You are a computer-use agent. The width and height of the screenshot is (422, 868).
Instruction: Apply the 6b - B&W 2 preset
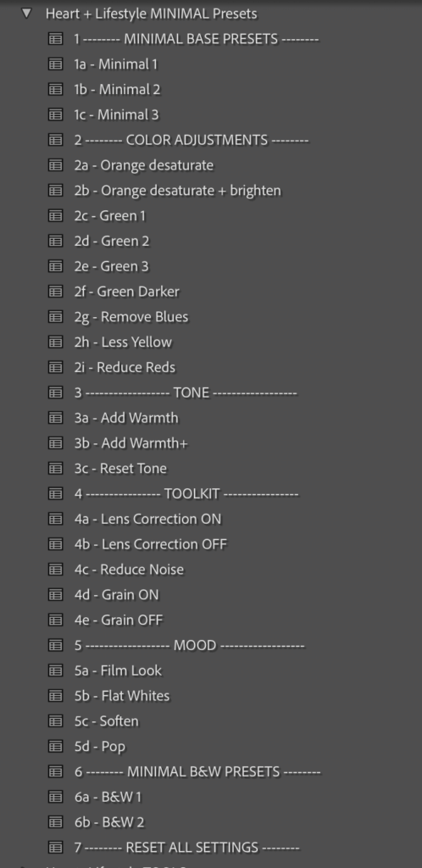109,822
